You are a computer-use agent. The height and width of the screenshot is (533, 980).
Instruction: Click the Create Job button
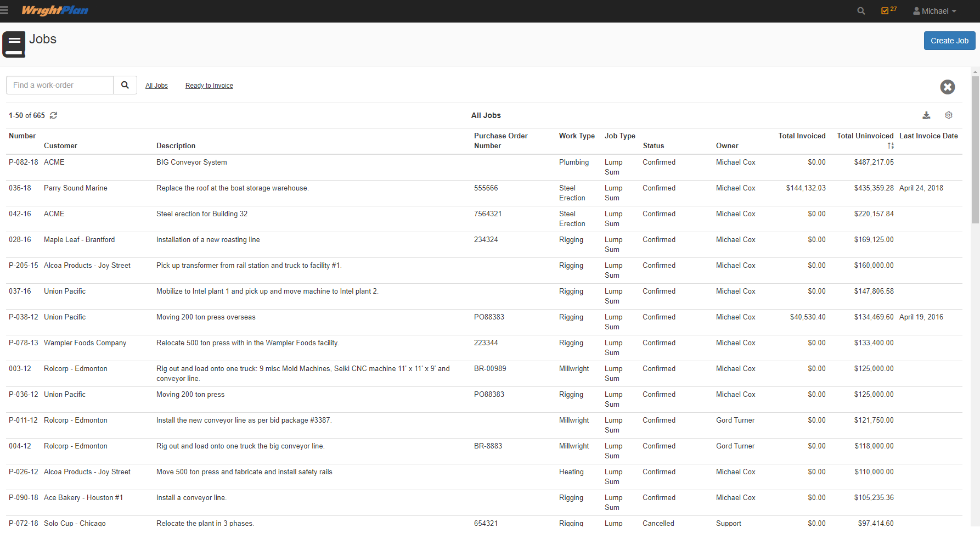pyautogui.click(x=949, y=41)
